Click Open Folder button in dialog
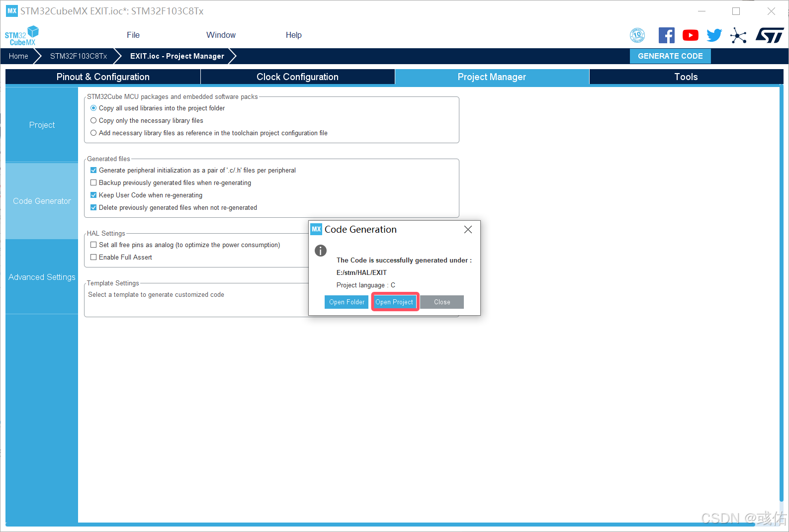 (347, 302)
